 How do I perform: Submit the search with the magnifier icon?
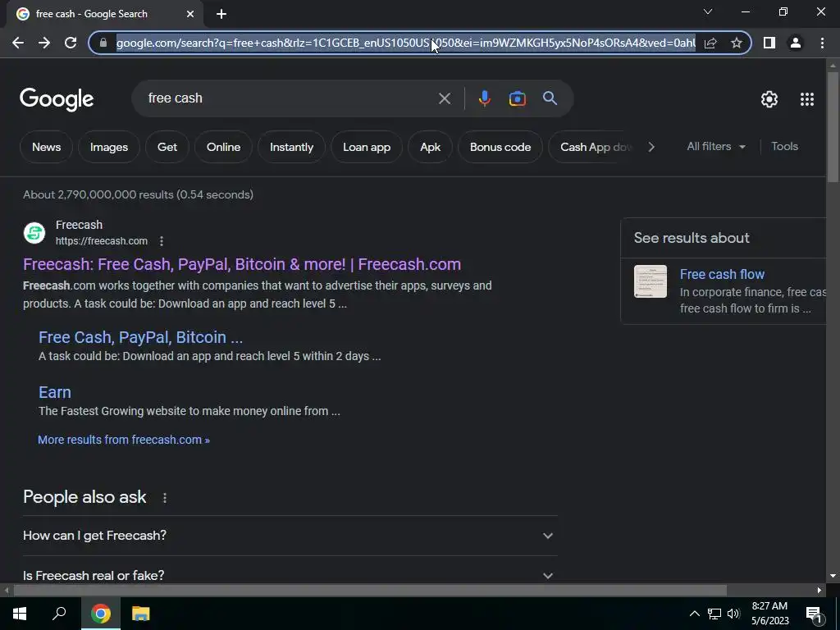tap(550, 98)
